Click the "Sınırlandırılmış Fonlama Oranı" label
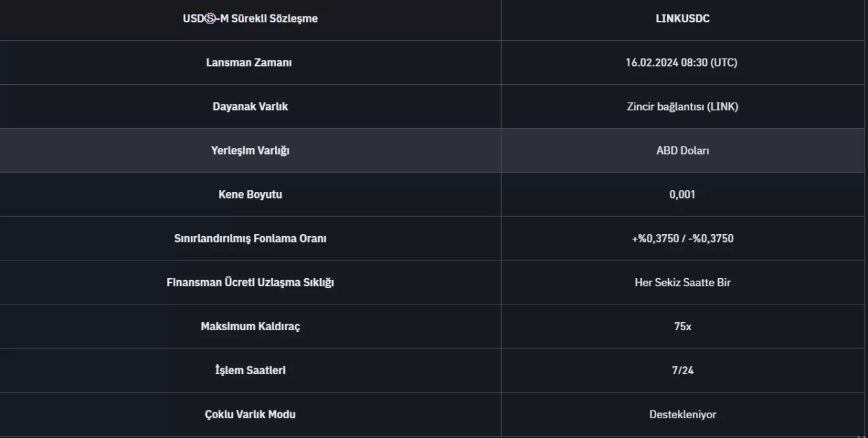 (250, 239)
